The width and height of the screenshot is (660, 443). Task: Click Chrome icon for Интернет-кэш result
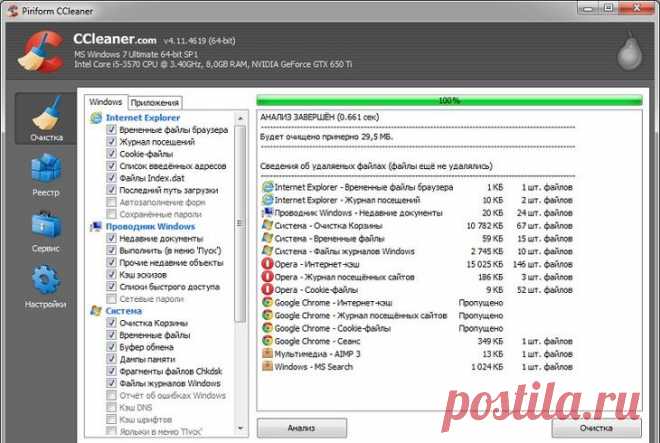(x=267, y=302)
